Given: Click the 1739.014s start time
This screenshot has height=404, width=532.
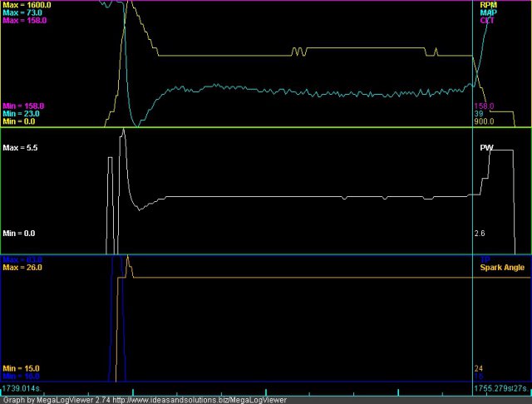Looking at the screenshot, I should (22, 387).
